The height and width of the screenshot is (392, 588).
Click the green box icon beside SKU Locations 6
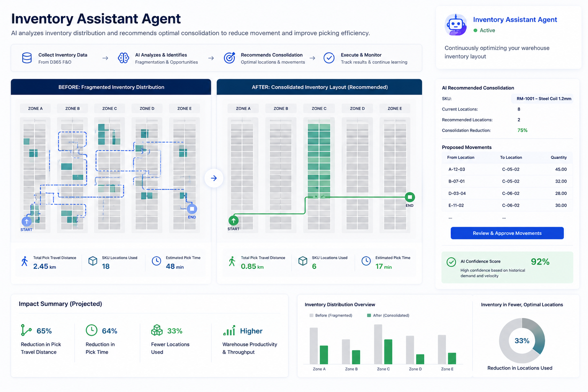[303, 261]
